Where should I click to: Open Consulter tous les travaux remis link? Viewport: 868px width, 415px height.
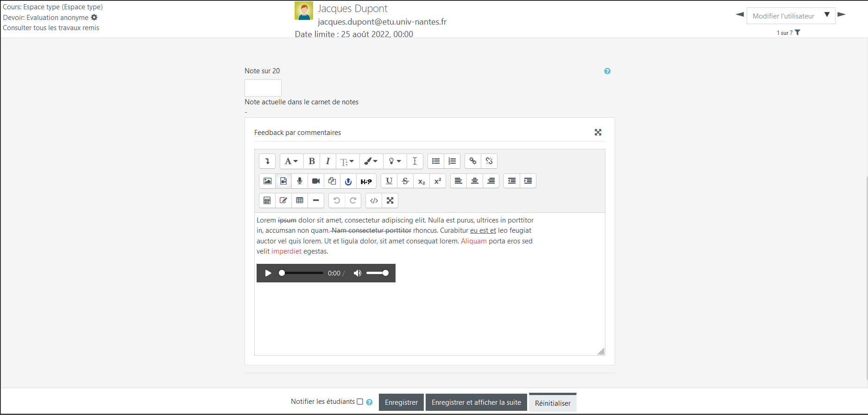point(51,28)
